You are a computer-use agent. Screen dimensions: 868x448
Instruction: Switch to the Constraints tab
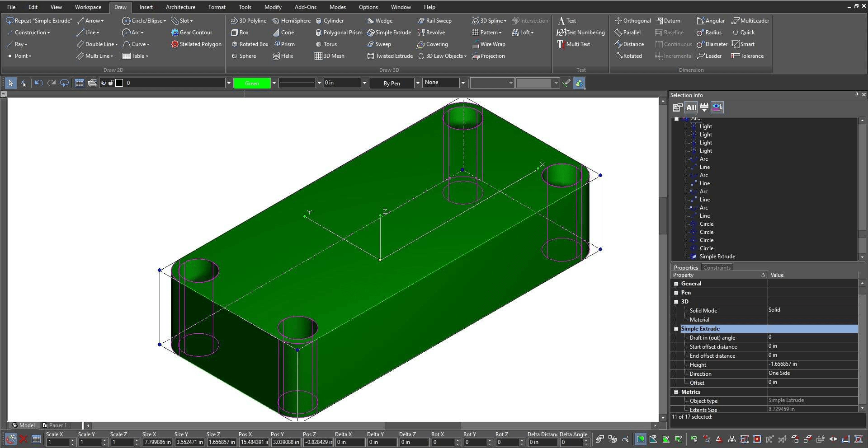click(717, 268)
